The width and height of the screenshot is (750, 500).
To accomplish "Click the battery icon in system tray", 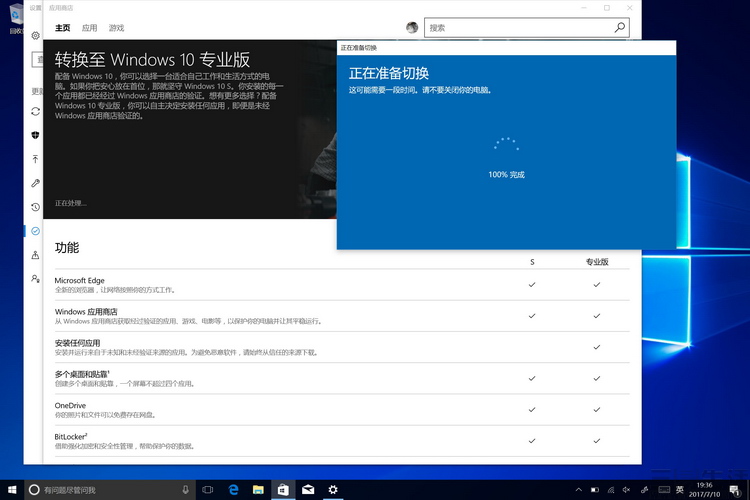I will point(595,489).
